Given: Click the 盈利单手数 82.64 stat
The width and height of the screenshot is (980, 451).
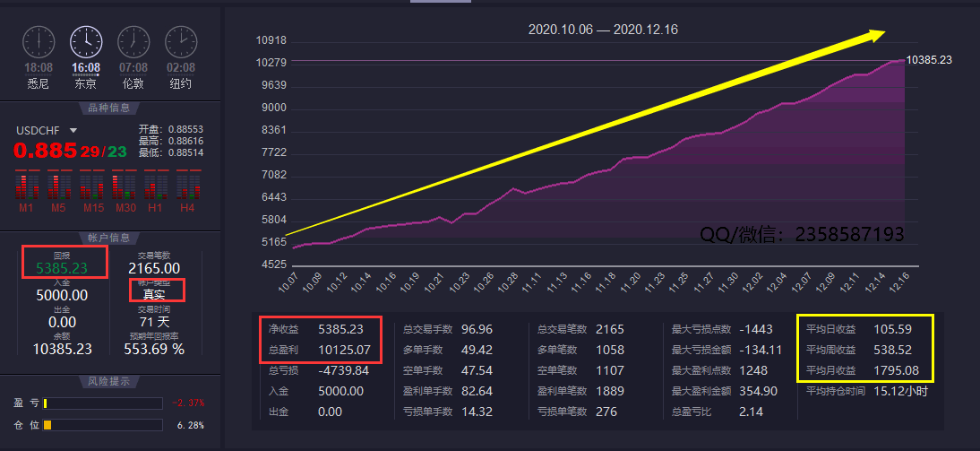Looking at the screenshot, I should pos(448,392).
